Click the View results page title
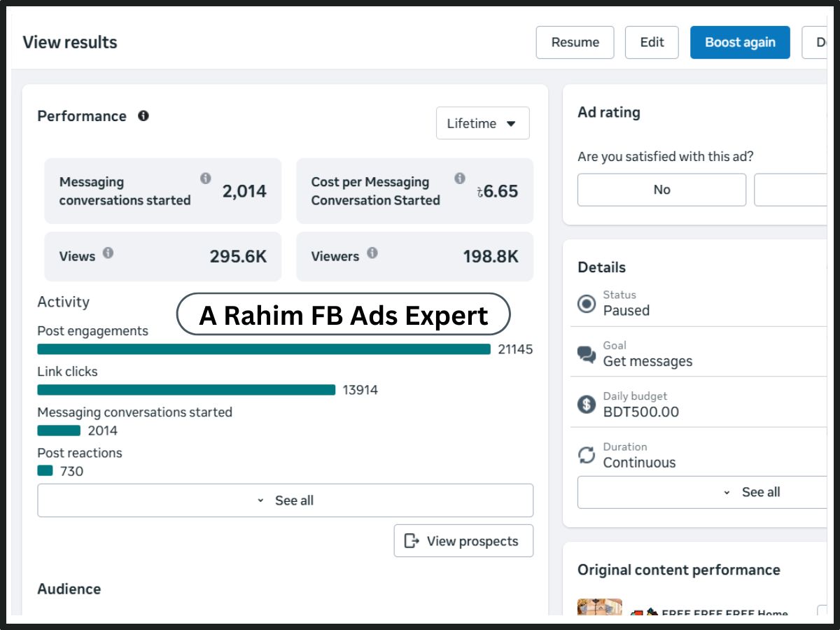 pyautogui.click(x=70, y=42)
